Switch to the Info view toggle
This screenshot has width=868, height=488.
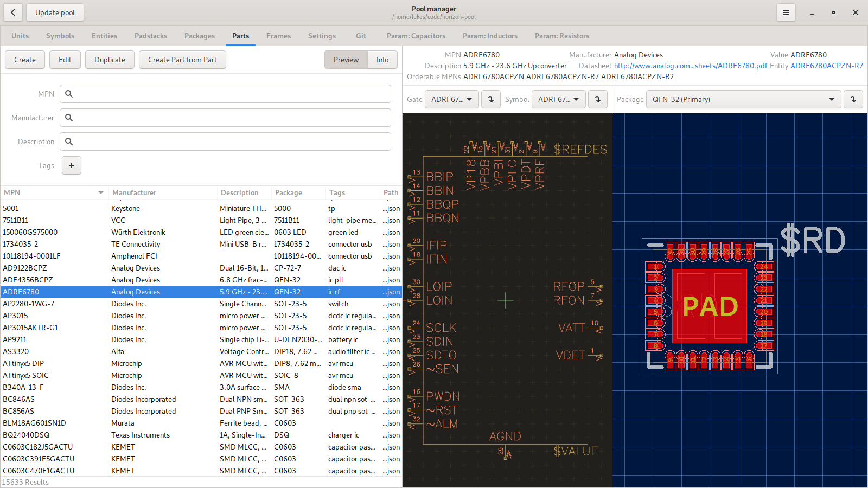(382, 60)
